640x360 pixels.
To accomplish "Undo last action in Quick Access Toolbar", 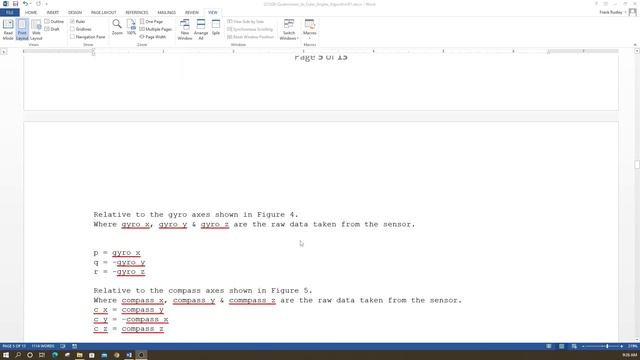I will click(x=25, y=4).
